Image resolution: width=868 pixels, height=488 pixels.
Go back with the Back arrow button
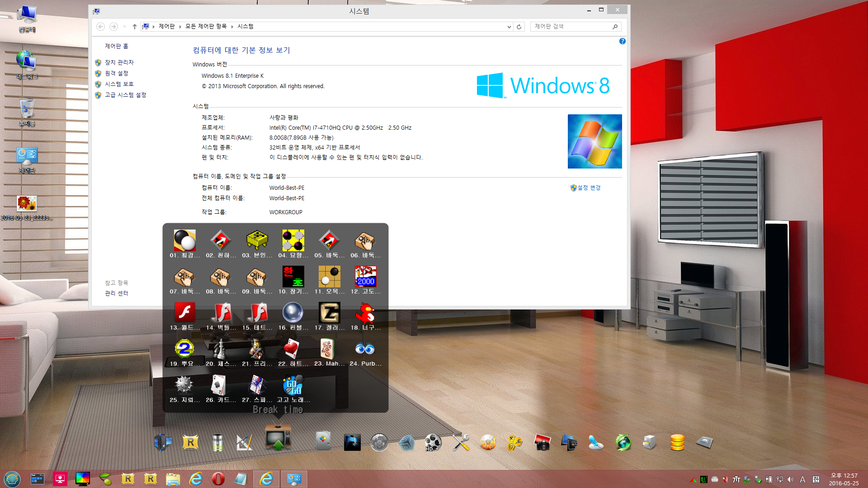click(101, 27)
